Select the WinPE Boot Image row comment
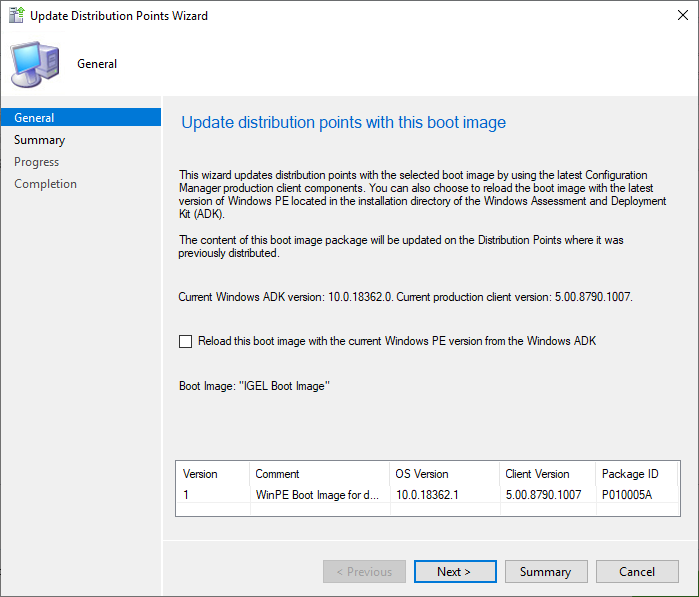699x597 pixels. (316, 495)
